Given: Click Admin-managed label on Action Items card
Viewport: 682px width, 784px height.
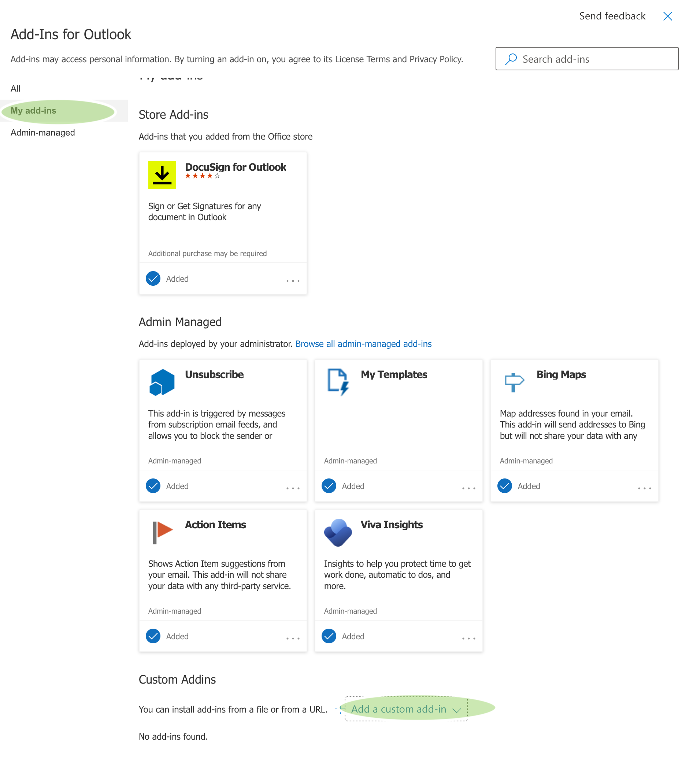Looking at the screenshot, I should pyautogui.click(x=175, y=611).
